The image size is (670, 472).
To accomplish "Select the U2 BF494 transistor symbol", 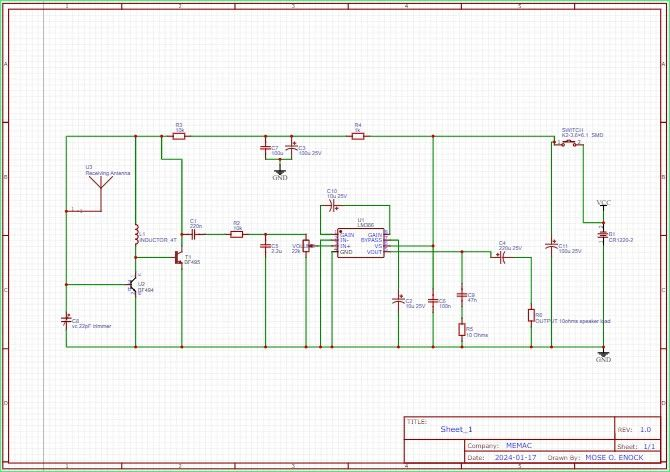I will 132,285.
